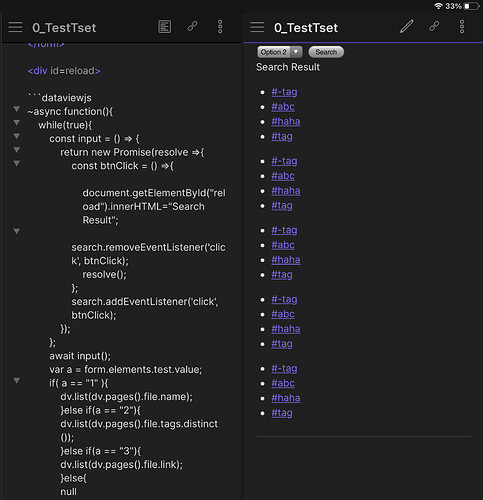Click the battery percentage 33%
Viewport: 483px width, 500px height.
(x=453, y=6)
